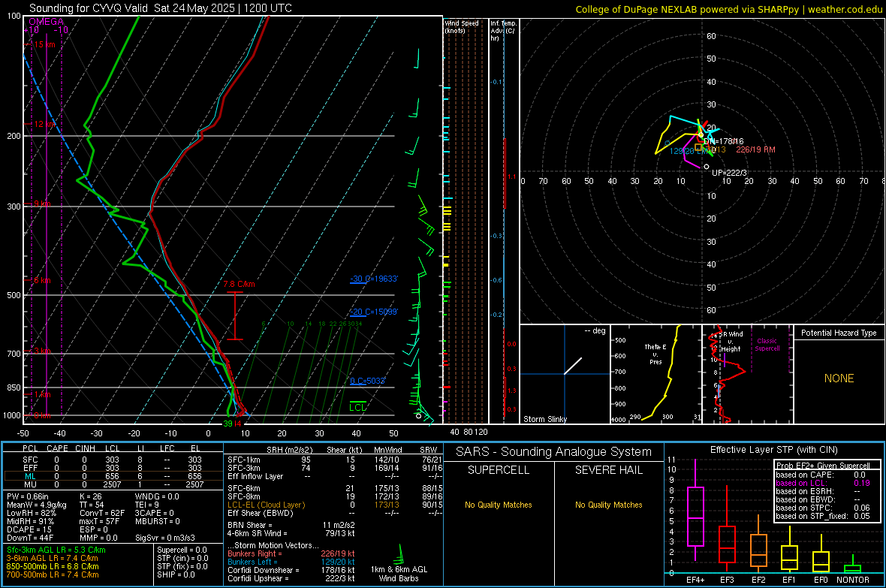Click the magenta 'Classic Supercell' label

coord(767,345)
